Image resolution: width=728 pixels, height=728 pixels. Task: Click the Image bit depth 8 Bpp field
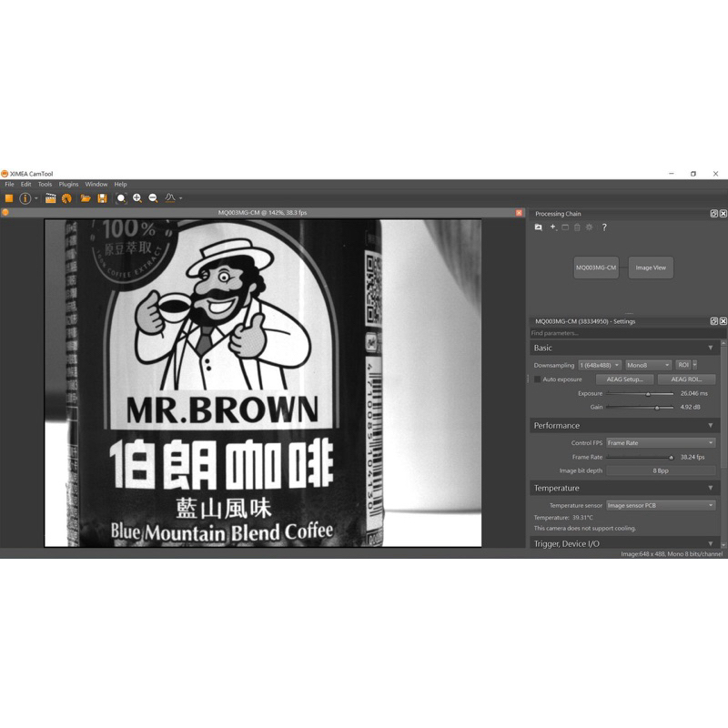click(661, 470)
